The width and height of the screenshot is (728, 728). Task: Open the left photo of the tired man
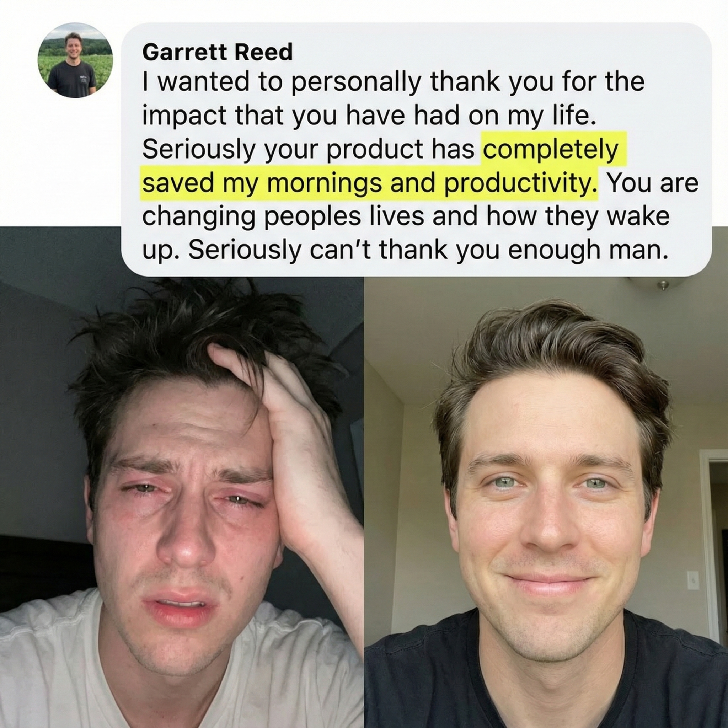(182, 477)
